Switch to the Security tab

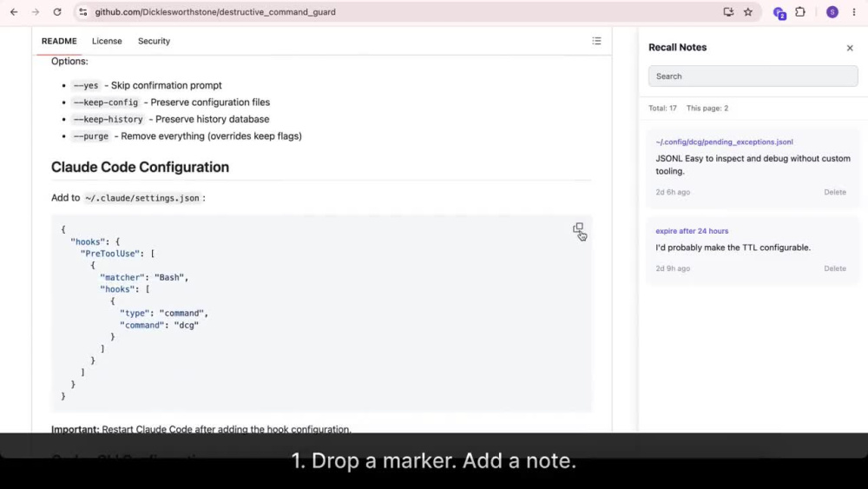(154, 41)
